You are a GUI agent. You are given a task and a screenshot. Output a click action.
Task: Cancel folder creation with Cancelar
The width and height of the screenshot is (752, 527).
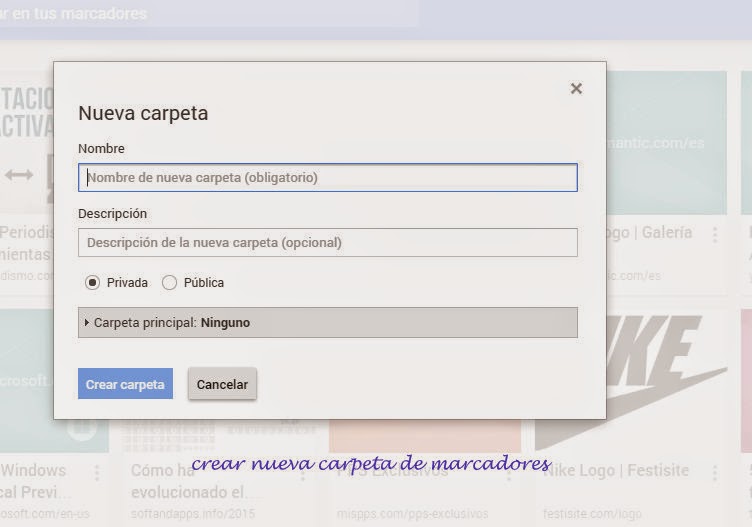(222, 384)
